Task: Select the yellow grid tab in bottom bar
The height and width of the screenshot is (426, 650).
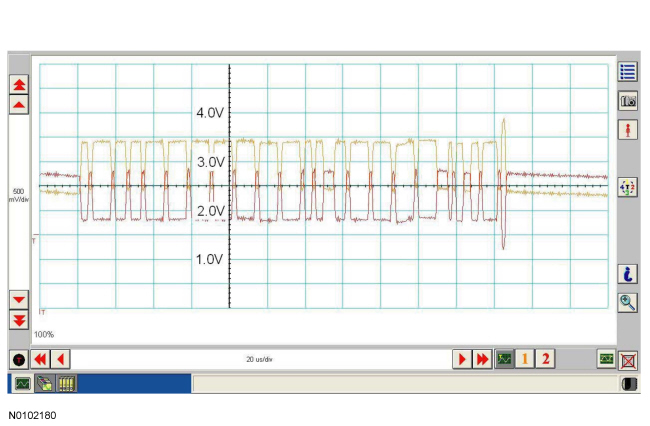Action: pyautogui.click(x=66, y=383)
